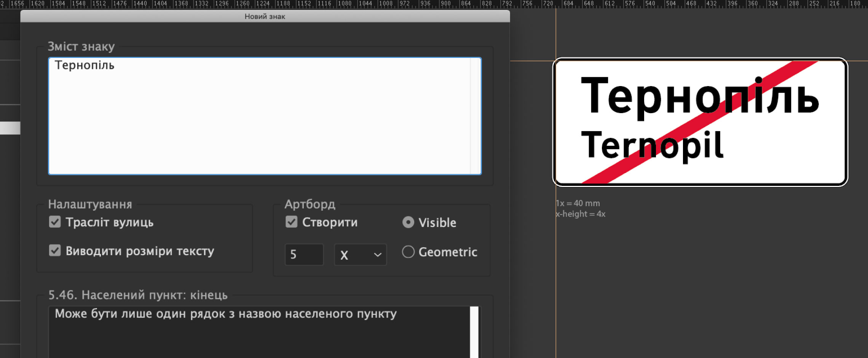Image resolution: width=868 pixels, height=358 pixels.
Task: Uncheck the Створити checkbox in Артборд section
Action: point(292,222)
